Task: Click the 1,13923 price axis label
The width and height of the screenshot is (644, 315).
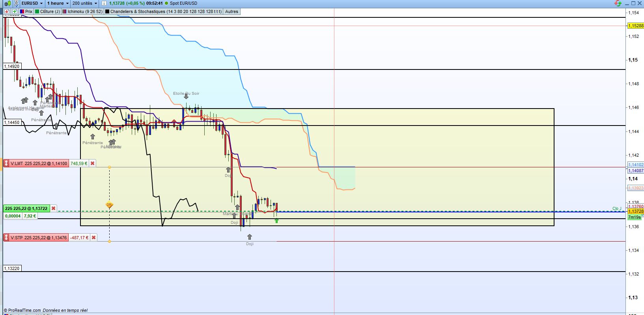Action: [635, 188]
